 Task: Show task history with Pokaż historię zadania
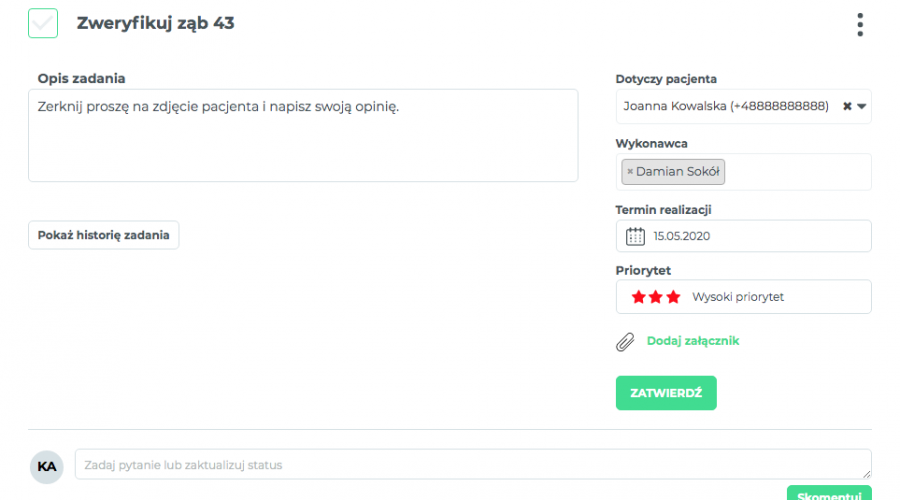103,235
